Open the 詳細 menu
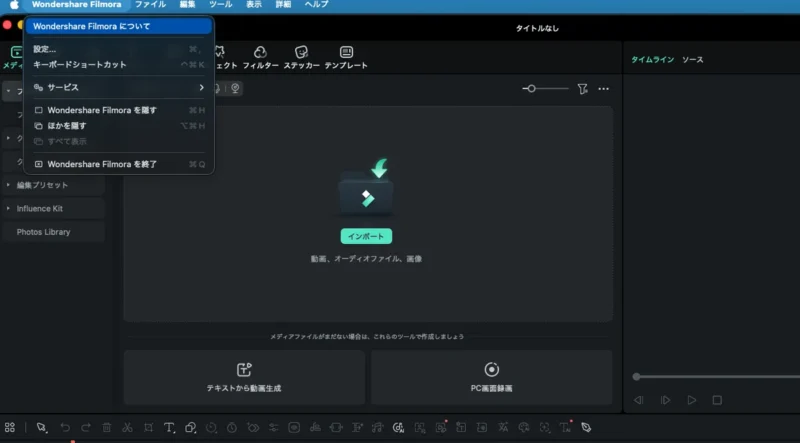 point(283,5)
